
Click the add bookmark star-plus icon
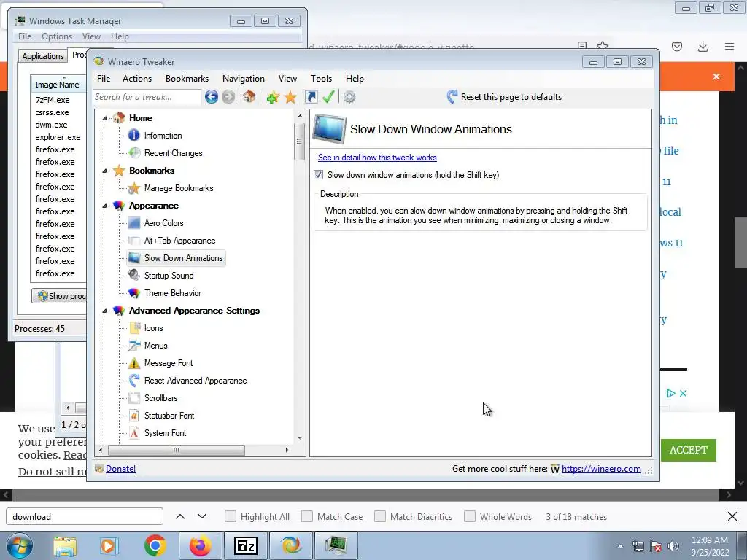click(273, 97)
